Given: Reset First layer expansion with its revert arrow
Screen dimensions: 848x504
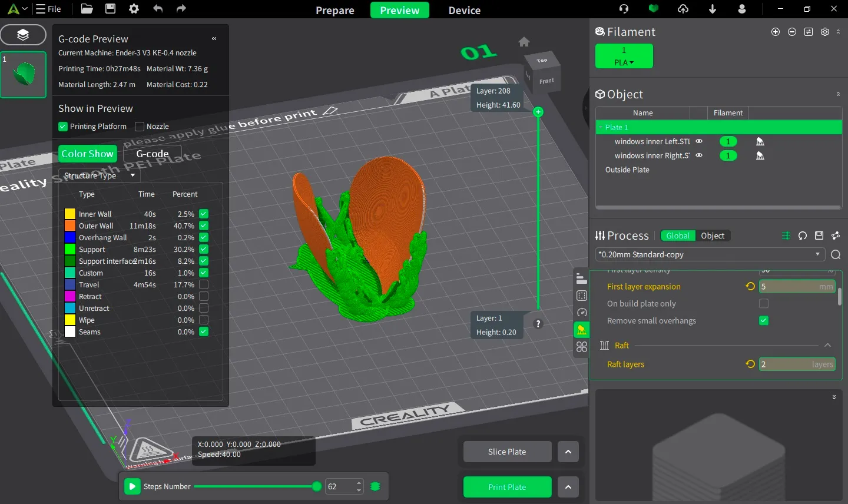Looking at the screenshot, I should coord(750,286).
